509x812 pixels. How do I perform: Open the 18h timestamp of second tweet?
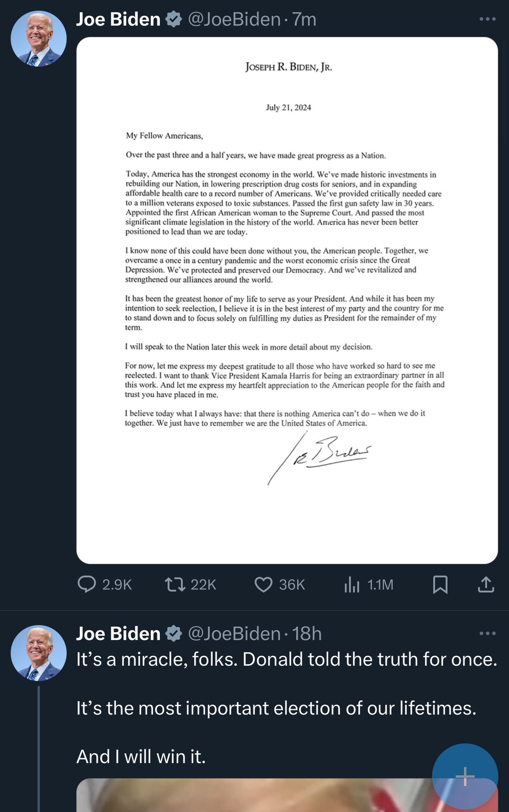(x=307, y=634)
